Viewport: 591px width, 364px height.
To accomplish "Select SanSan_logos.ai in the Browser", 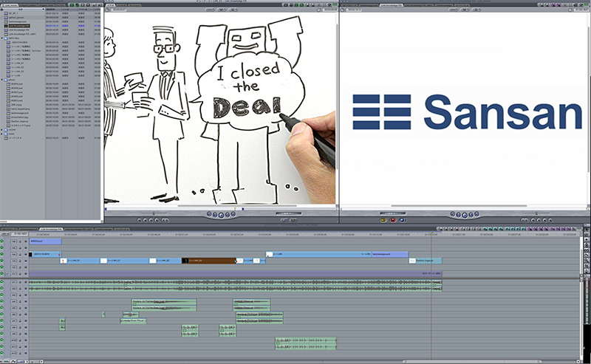I will [x=20, y=121].
